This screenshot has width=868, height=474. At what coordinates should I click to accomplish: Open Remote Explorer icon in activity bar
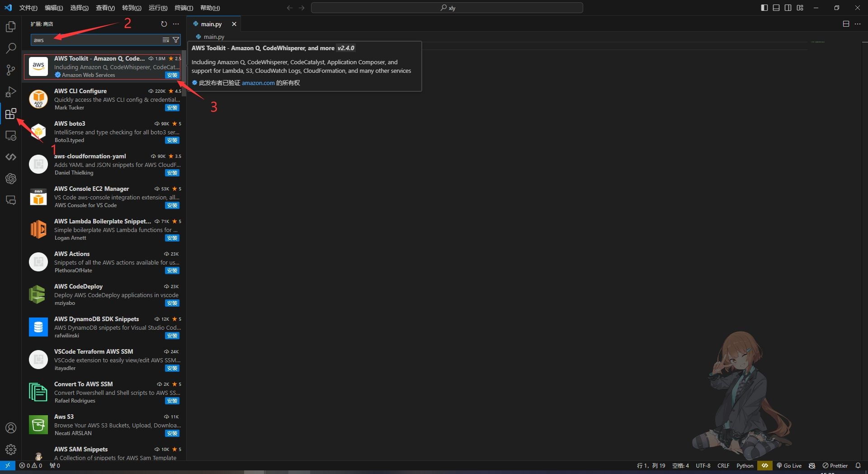pyautogui.click(x=11, y=135)
